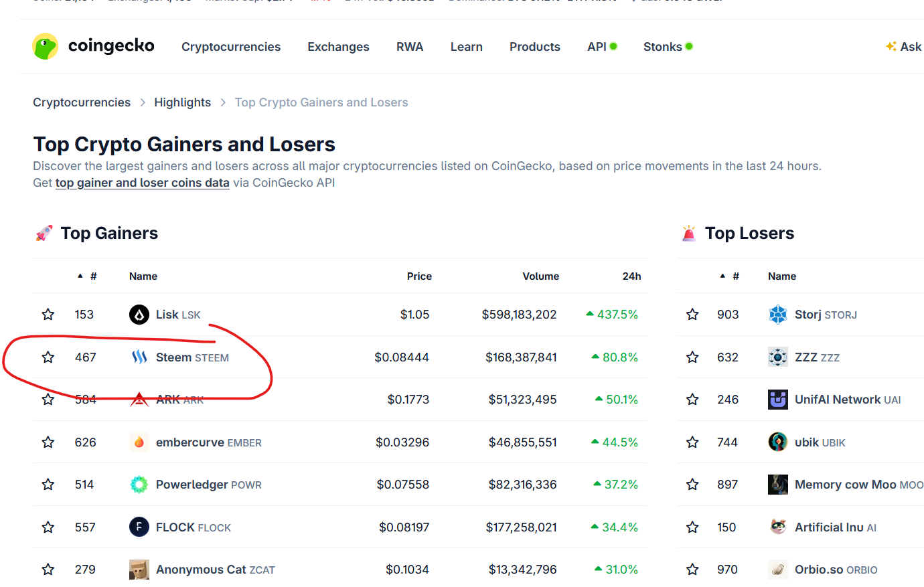The image size is (924, 587).
Task: Sort Top Losers by rank number
Action: tap(730, 276)
